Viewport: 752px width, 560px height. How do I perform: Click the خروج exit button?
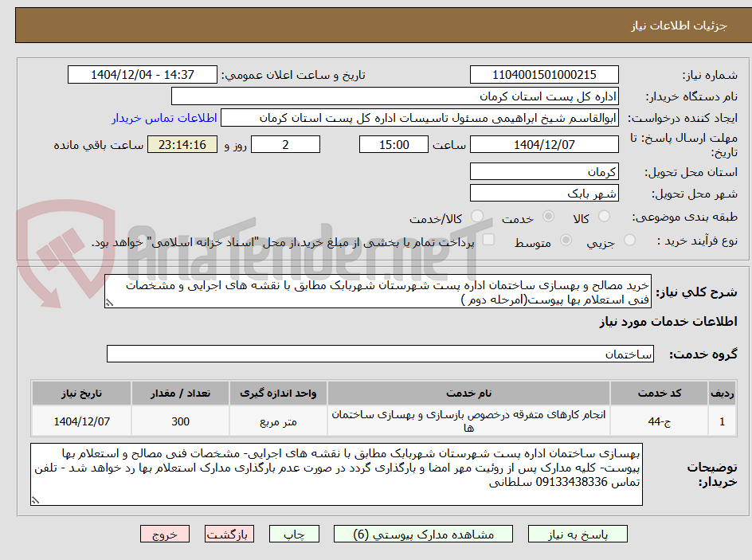pos(164,534)
